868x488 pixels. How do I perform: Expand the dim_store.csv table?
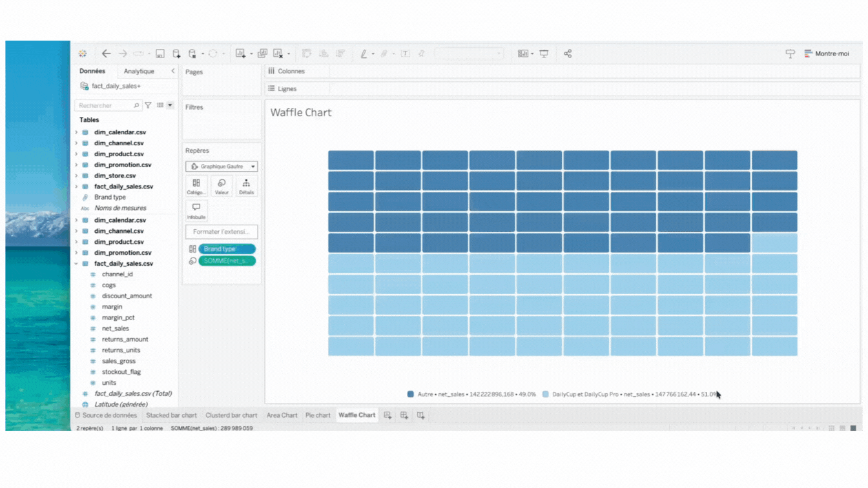[76, 176]
